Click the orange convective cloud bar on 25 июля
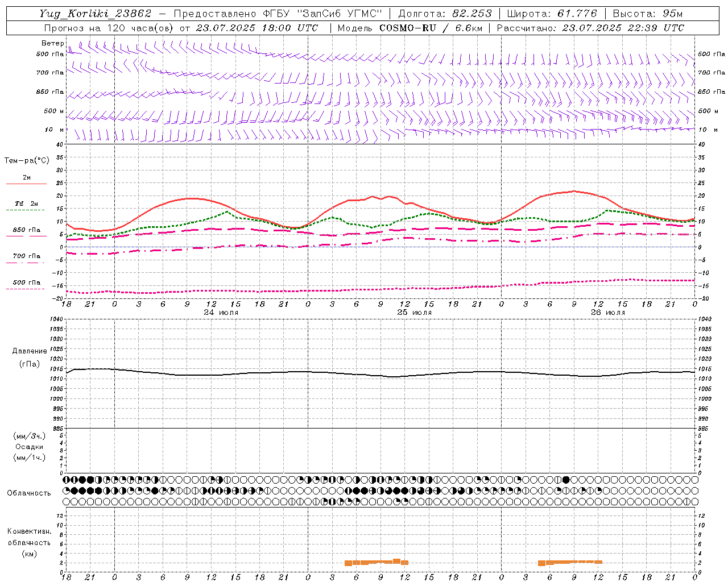This screenshot has width=728, height=582. [377, 562]
